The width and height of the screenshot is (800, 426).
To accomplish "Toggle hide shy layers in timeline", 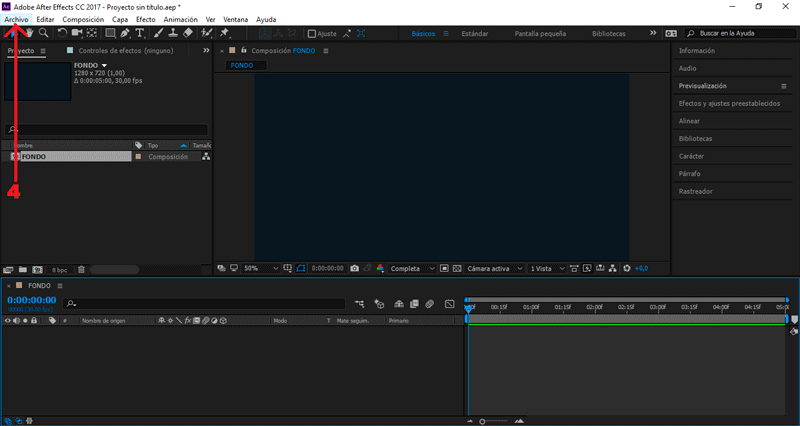I will 399,304.
